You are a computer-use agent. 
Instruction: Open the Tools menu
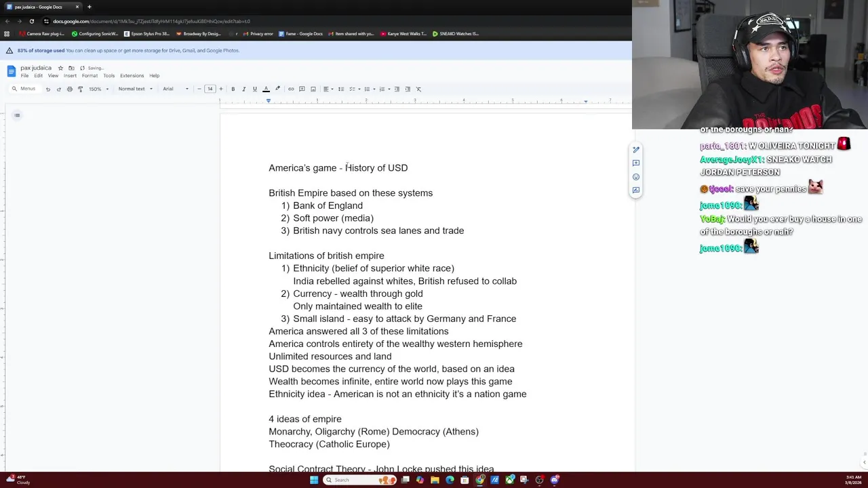pos(108,75)
